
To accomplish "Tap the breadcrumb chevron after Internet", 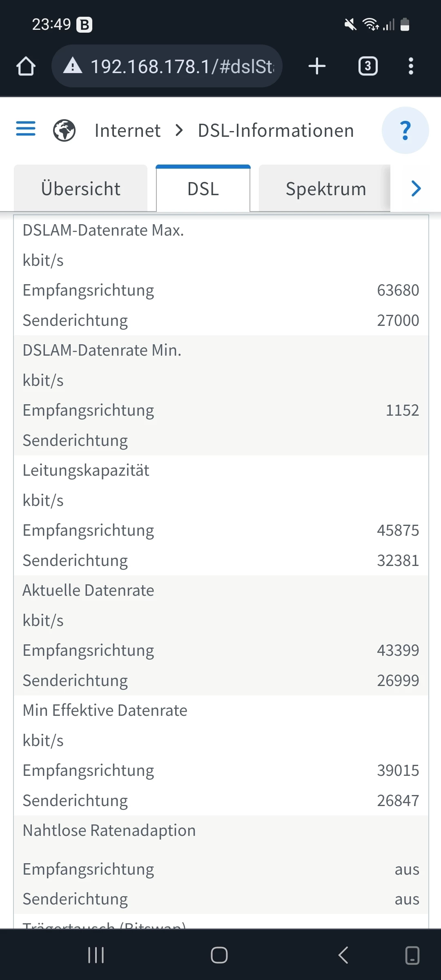I will coord(179,131).
